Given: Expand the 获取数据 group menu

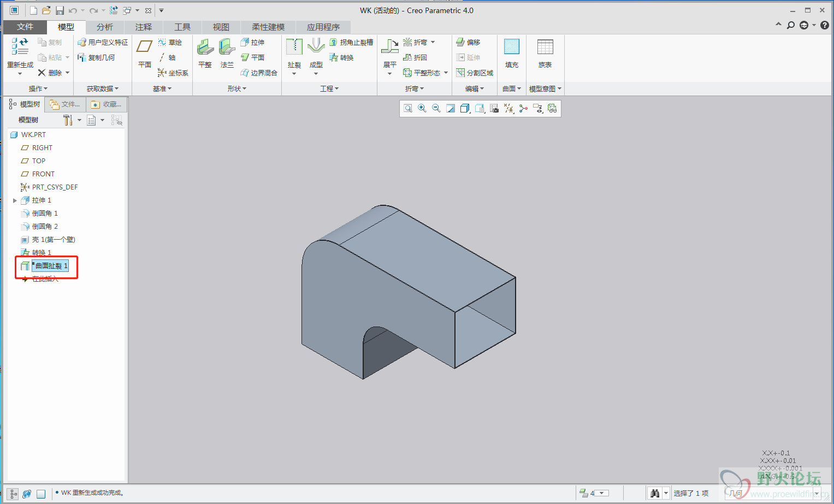Looking at the screenshot, I should [x=103, y=88].
